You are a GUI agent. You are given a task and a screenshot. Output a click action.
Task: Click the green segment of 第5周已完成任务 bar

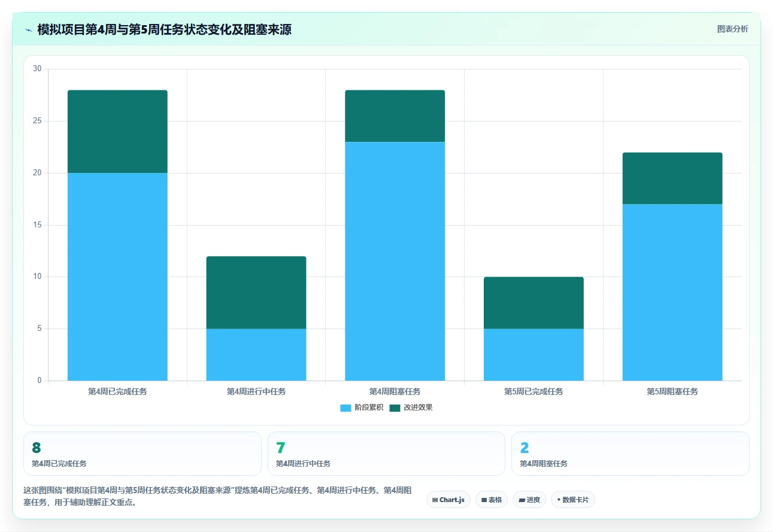pyautogui.click(x=533, y=303)
